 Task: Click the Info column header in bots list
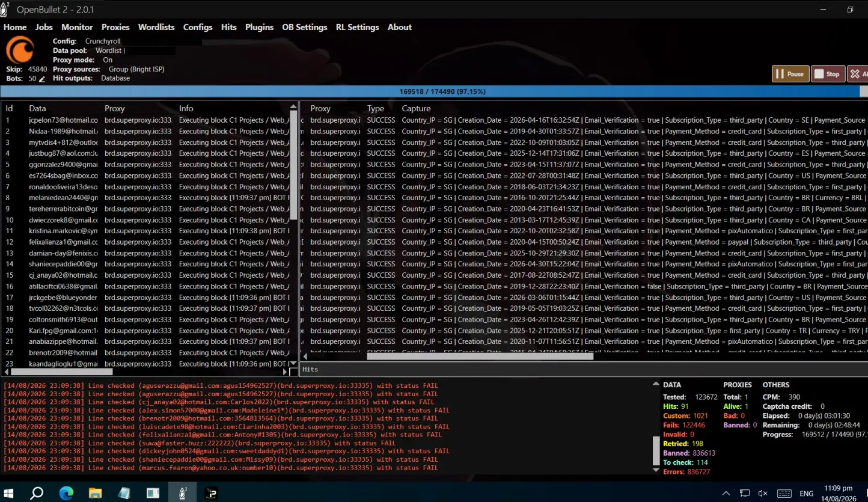[186, 108]
